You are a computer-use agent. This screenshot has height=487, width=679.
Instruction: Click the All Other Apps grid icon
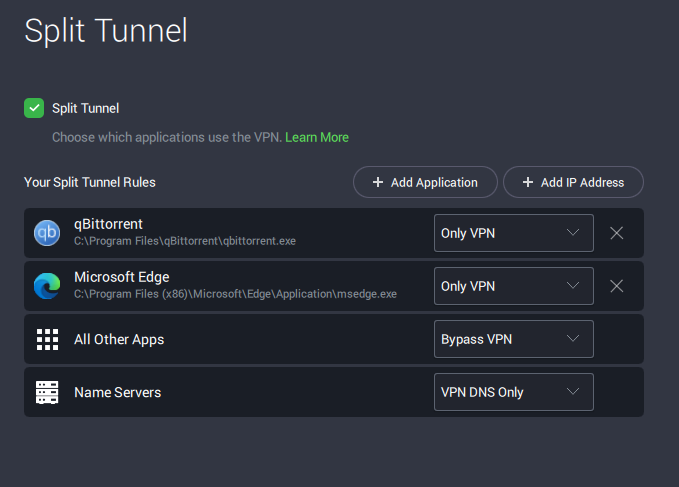47,339
